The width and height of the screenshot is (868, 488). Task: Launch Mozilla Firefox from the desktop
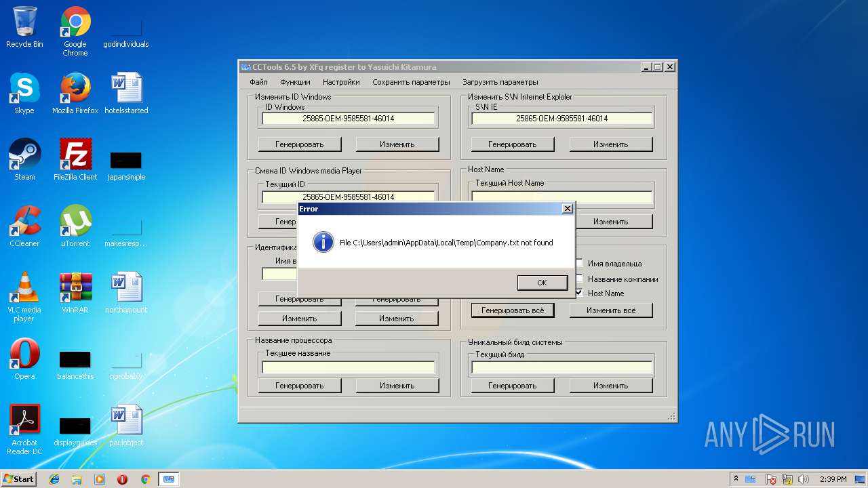pos(75,94)
